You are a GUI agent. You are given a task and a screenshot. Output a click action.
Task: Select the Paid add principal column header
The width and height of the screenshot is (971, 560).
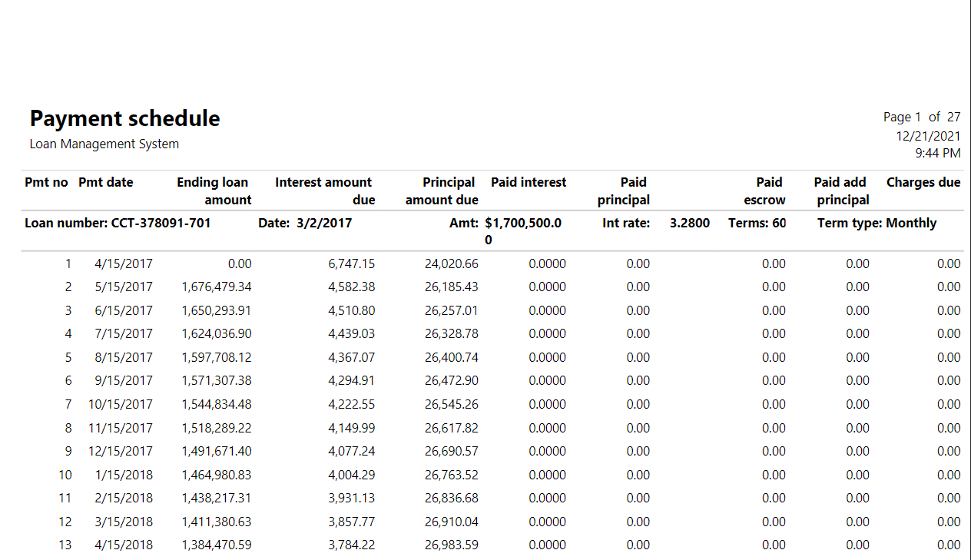pyautogui.click(x=840, y=190)
